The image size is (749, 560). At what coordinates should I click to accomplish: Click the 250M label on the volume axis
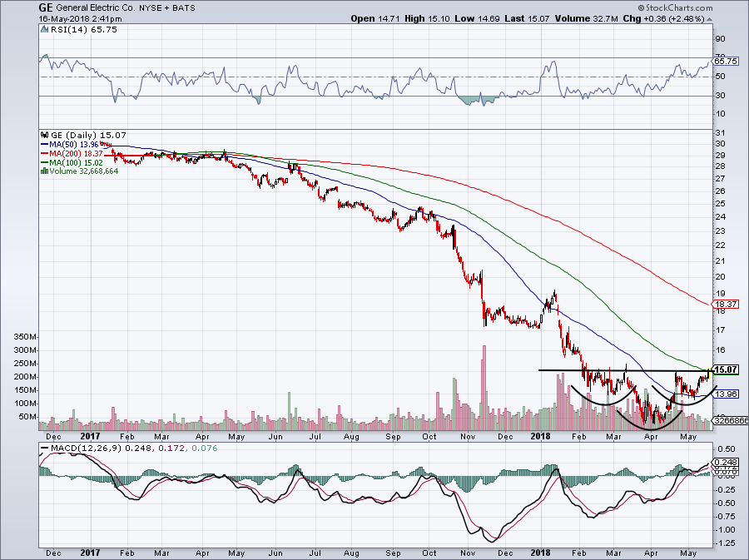click(26, 364)
